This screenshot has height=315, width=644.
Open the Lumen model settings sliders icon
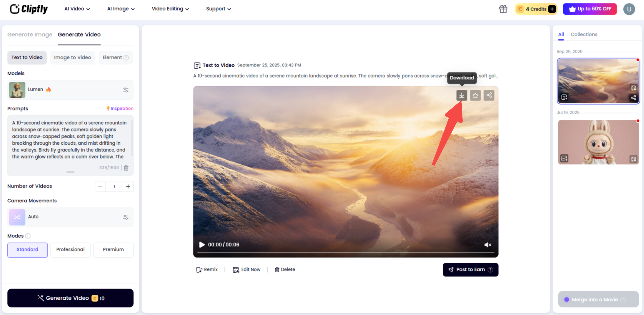coord(125,90)
